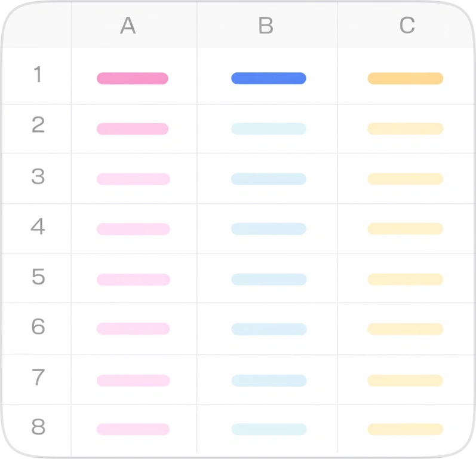Click the select-all corner cell

tap(37, 25)
